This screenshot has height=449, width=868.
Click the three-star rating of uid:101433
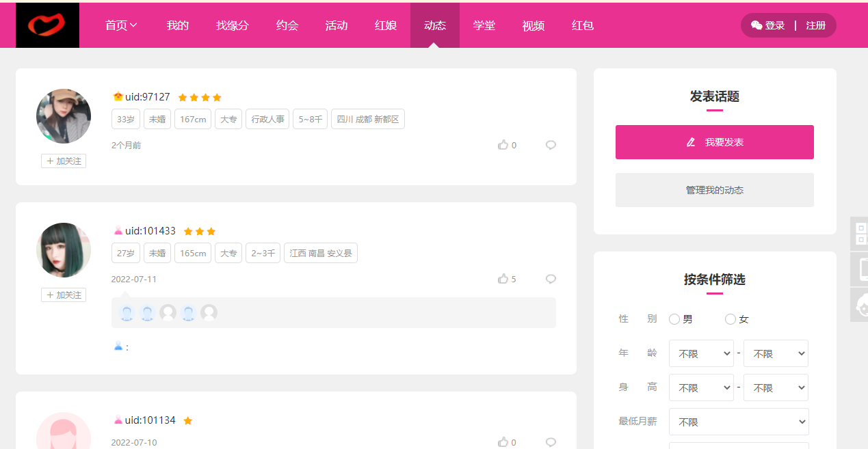click(200, 232)
